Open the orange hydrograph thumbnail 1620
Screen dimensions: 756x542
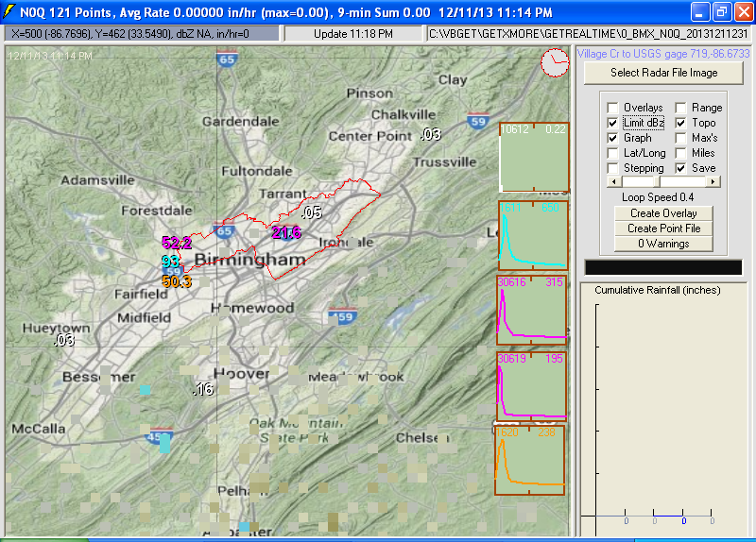tap(529, 460)
